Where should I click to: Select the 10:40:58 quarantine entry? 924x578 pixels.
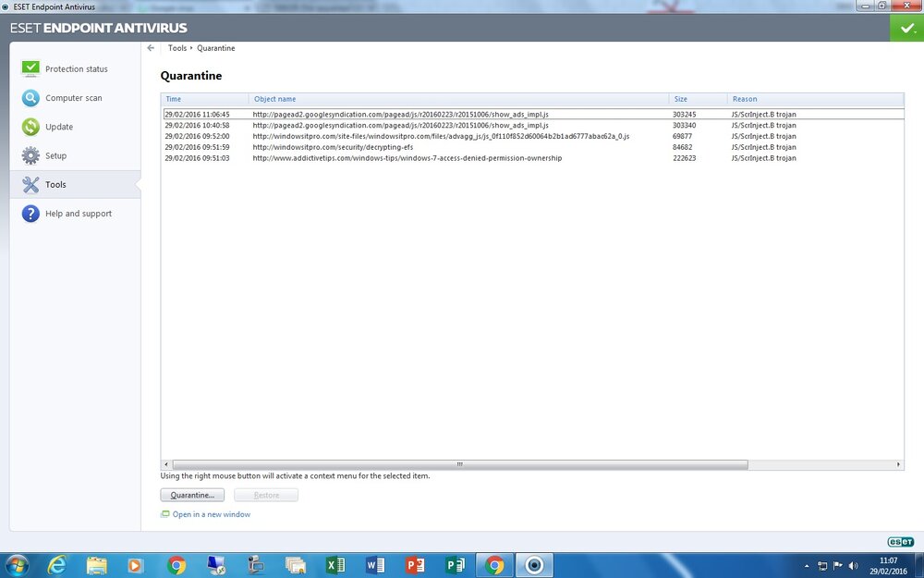[x=533, y=125]
